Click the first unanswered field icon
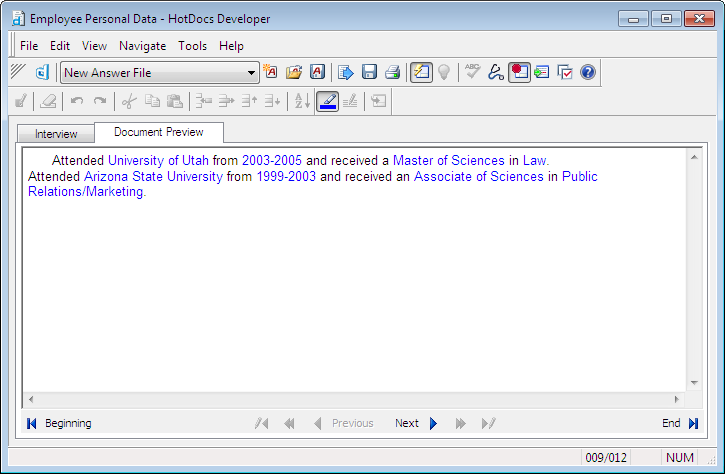 click(x=261, y=423)
